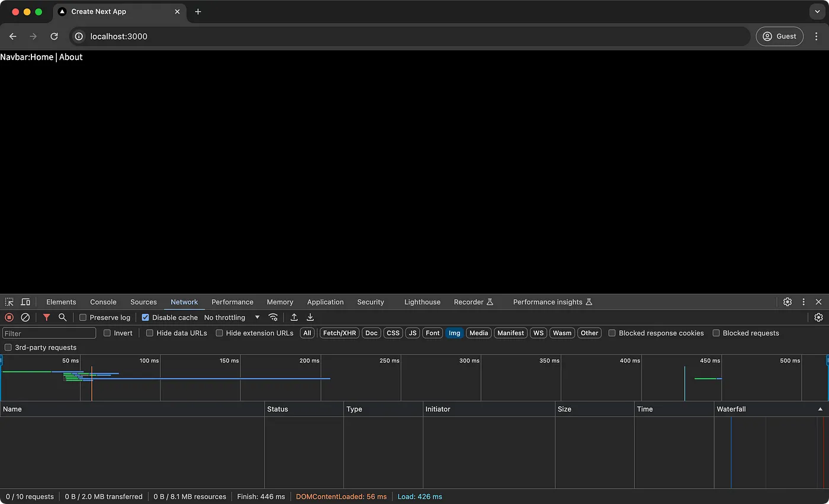Viewport: 829px width, 504px height.
Task: Click the About link in navbar
Action: (71, 57)
